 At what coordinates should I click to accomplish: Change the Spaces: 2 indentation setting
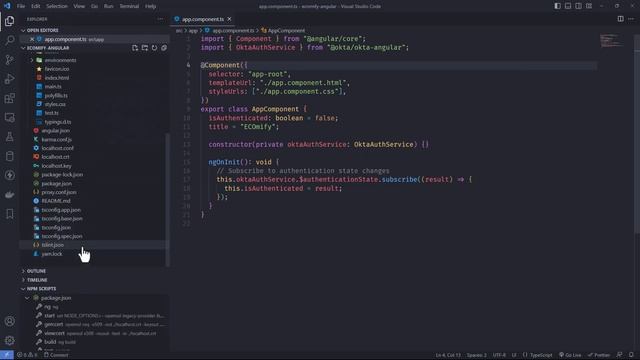click(477, 355)
